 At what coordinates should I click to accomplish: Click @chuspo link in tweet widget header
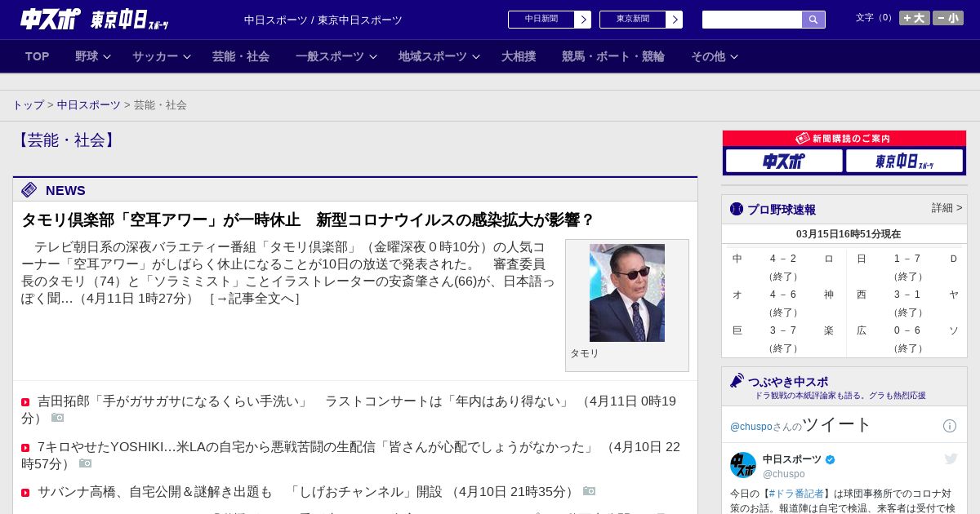pyautogui.click(x=750, y=427)
